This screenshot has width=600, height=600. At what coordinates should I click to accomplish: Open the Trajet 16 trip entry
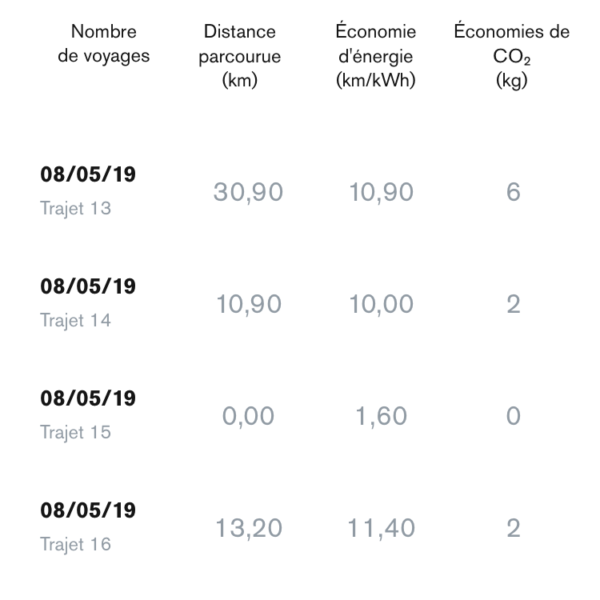click(x=76, y=545)
